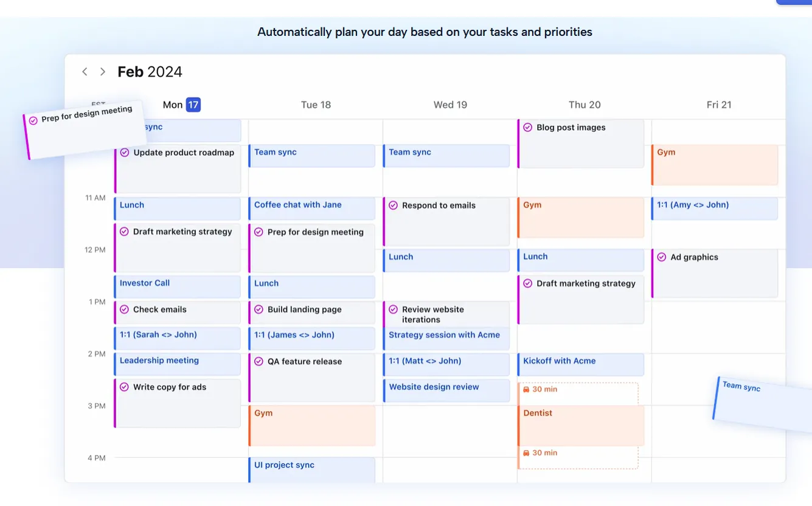Open the 'Investor Call' event
The image size is (812, 506).
pos(178,287)
